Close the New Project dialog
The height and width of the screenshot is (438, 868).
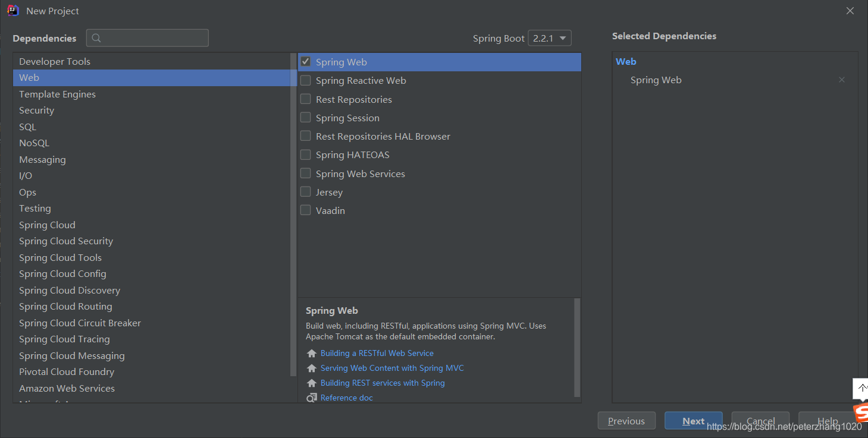coord(850,11)
